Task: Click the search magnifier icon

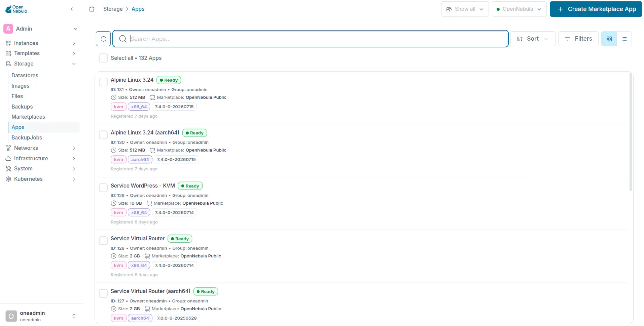Action: [123, 39]
